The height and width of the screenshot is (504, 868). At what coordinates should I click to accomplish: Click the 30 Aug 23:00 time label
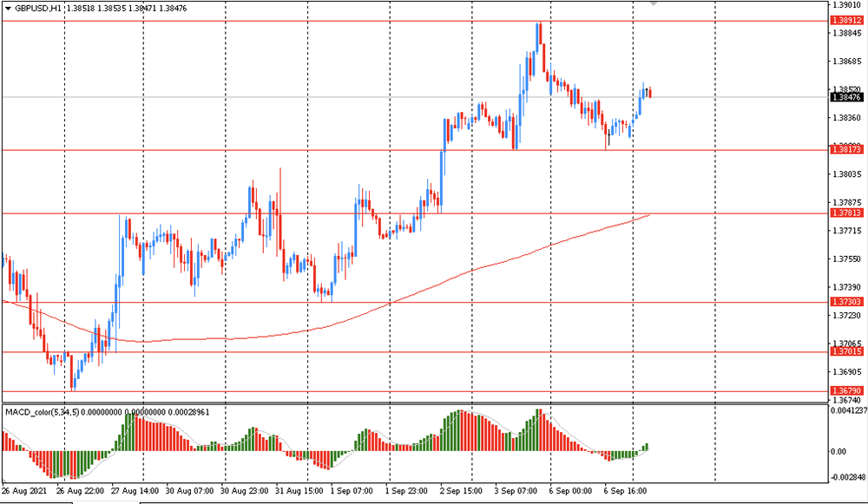[244, 491]
